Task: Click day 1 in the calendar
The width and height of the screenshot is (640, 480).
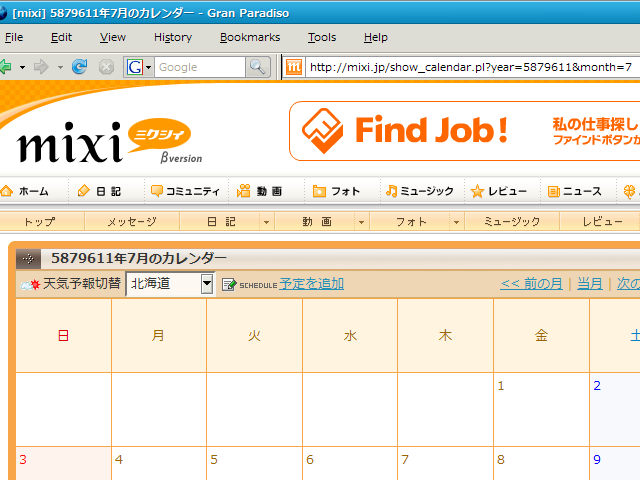Action: [501, 385]
